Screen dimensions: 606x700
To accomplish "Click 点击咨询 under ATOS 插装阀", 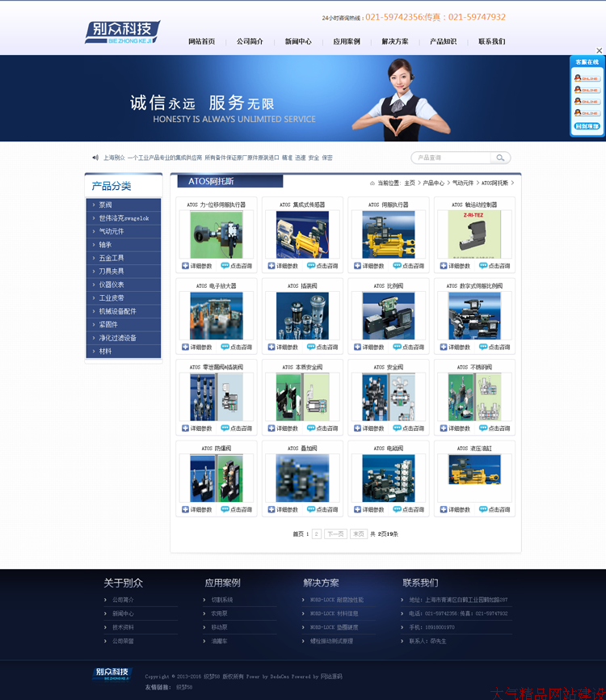I will point(322,348).
